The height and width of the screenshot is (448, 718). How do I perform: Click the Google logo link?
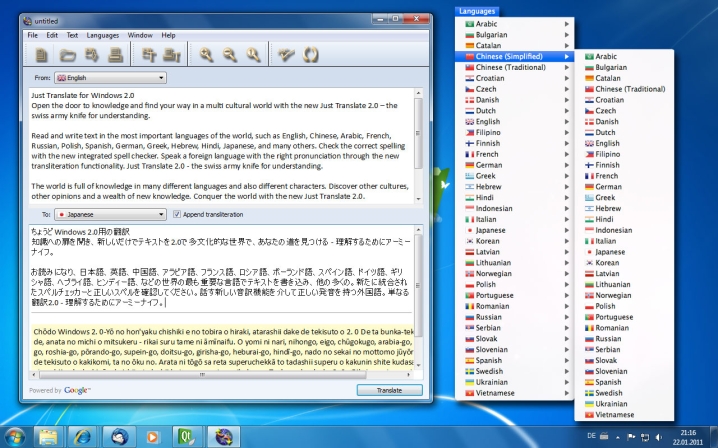77,390
